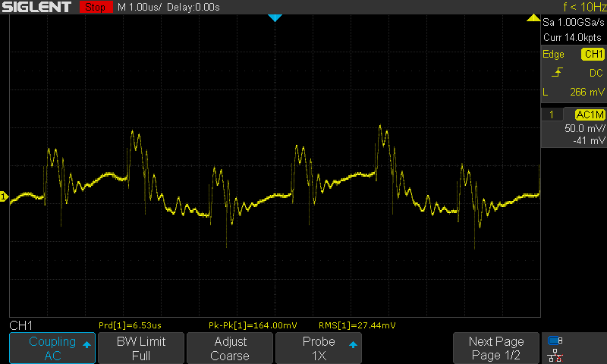Click the Pk-Pk[1]=164.00mV measurement
This screenshot has width=607, height=364.
coord(253,325)
